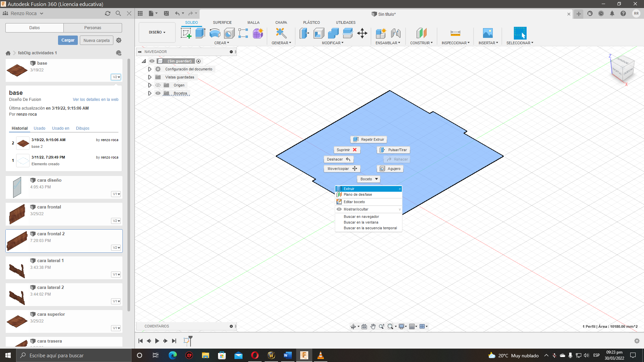
Task: Open the cara frontal 2 thumbnail
Action: 17,241
